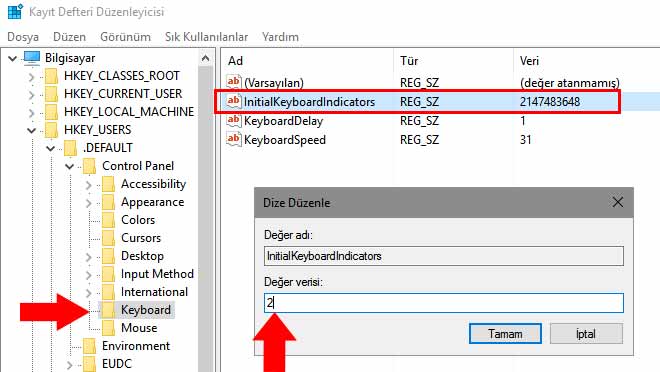660x372 pixels.
Task: Confirm with the Tamam button
Action: click(505, 334)
